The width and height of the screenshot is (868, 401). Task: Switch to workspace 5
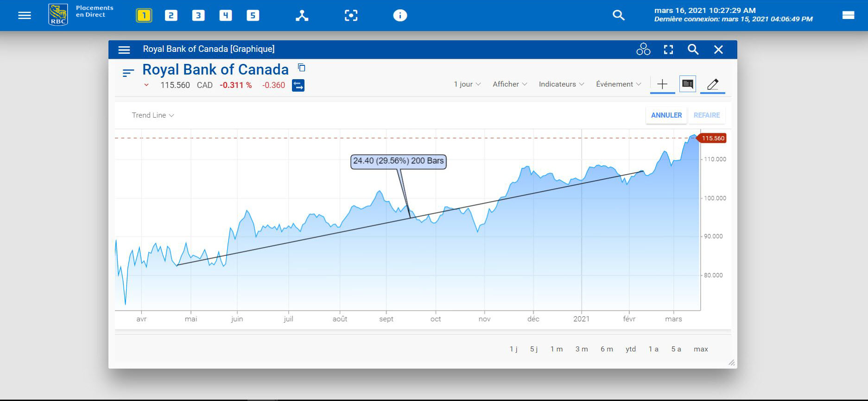pos(253,15)
